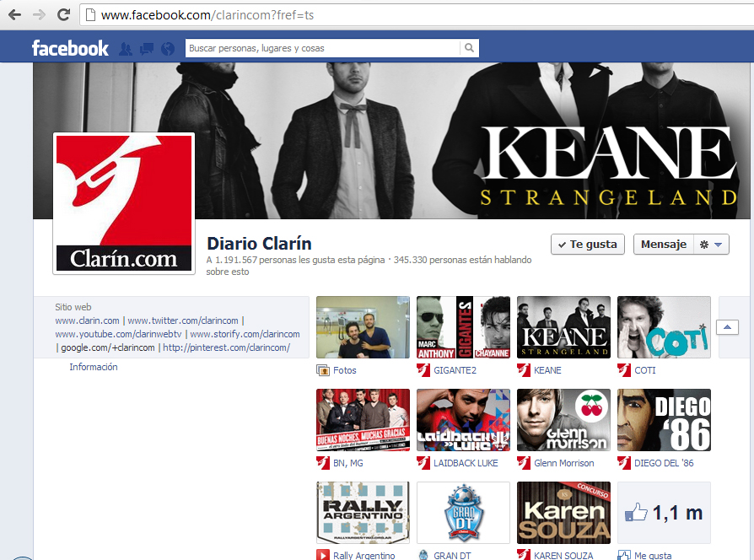
Task: Click the Diario Clarín page title
Action: (259, 244)
